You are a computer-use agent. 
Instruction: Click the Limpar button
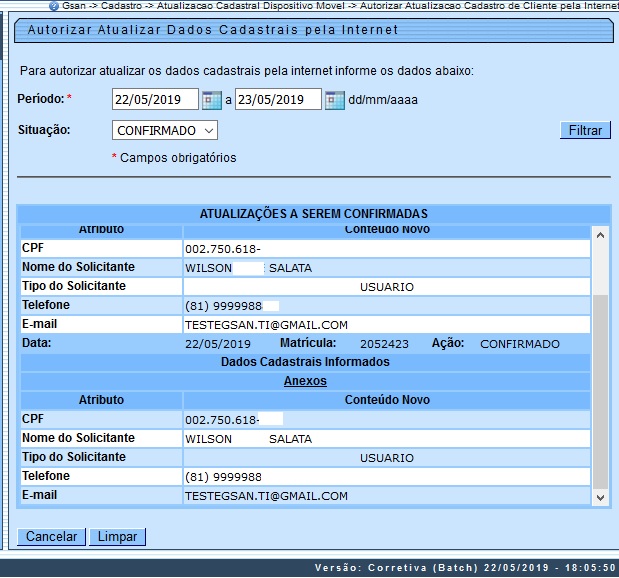(117, 537)
